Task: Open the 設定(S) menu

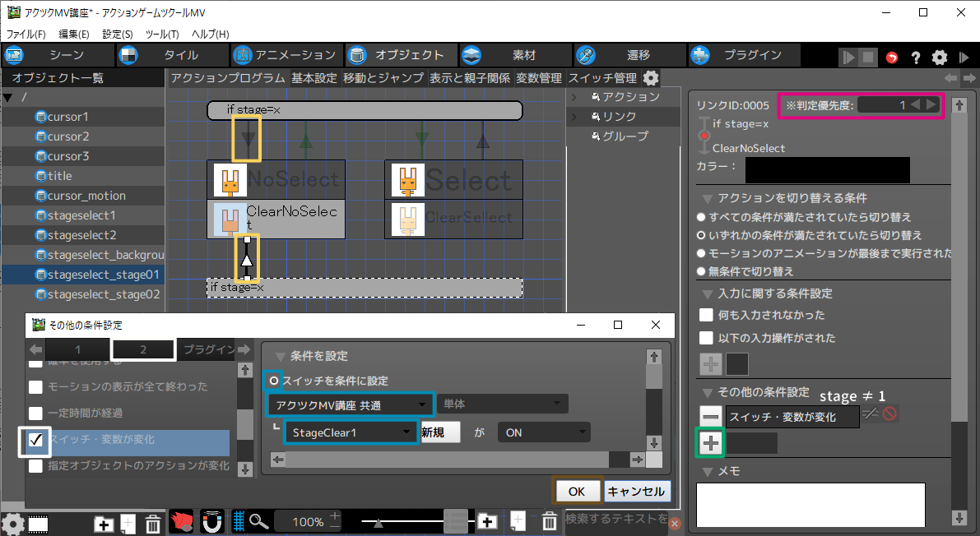Action: coord(118,34)
